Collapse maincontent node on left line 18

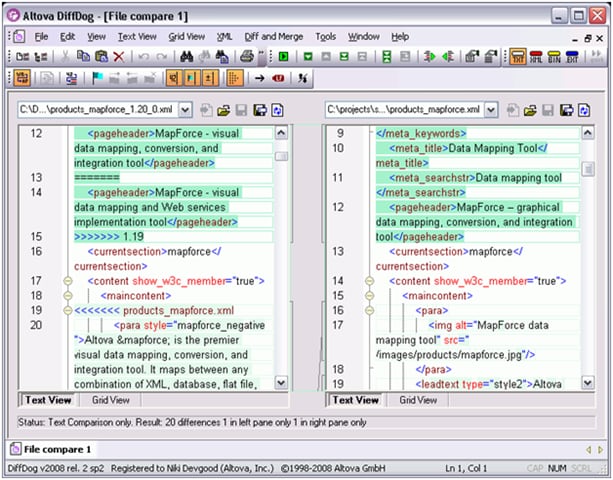(x=68, y=296)
